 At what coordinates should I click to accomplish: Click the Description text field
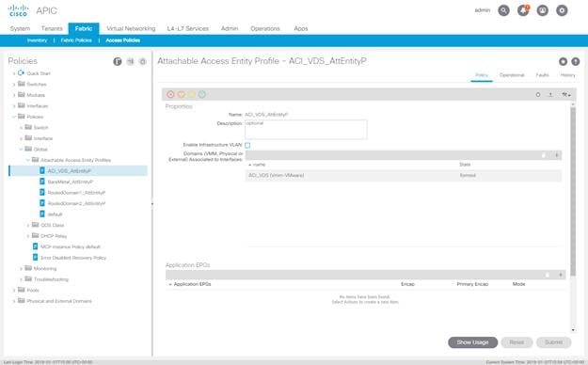pos(306,130)
